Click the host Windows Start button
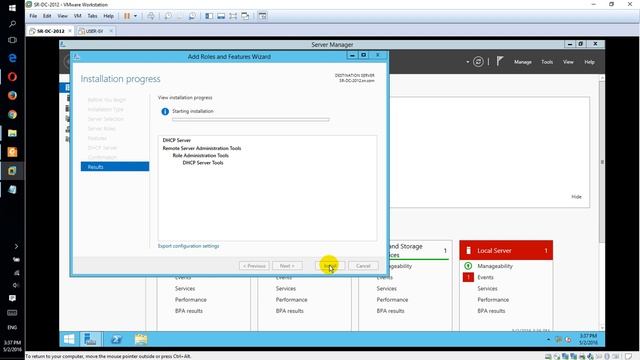The width and height of the screenshot is (640, 360). (x=12, y=8)
